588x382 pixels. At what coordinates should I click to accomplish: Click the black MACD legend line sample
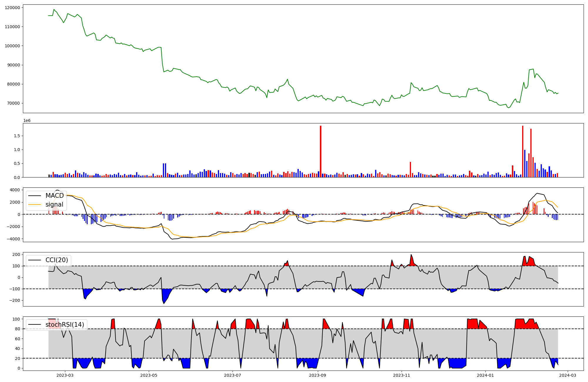35,196
